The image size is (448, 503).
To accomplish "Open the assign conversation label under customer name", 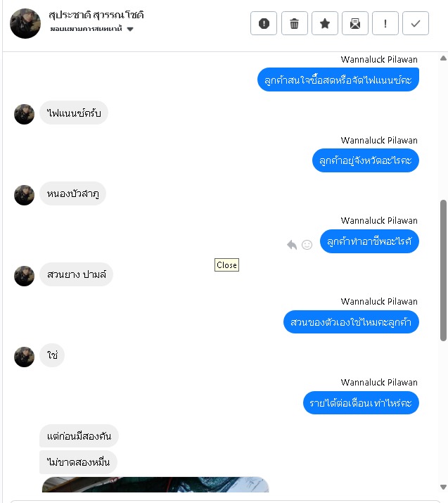I will [x=86, y=29].
